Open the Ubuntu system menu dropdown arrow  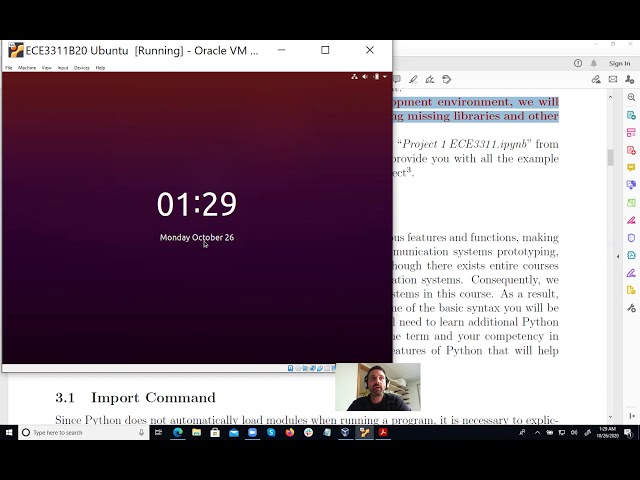coord(384,77)
